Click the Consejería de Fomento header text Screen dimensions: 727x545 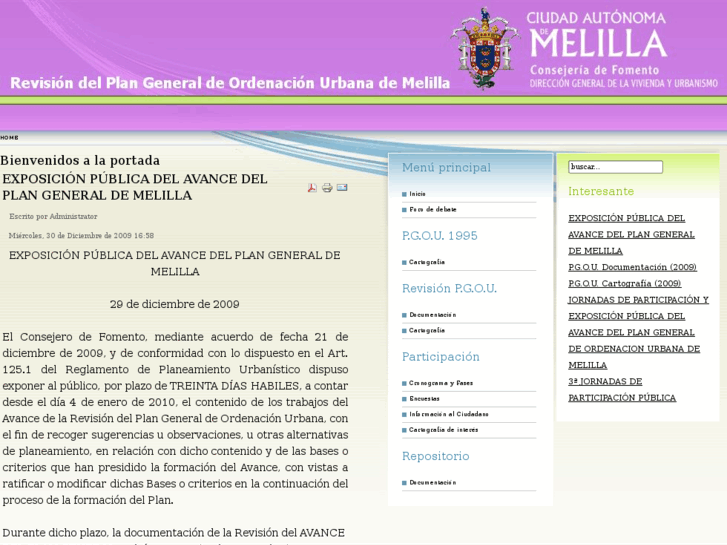click(x=594, y=70)
